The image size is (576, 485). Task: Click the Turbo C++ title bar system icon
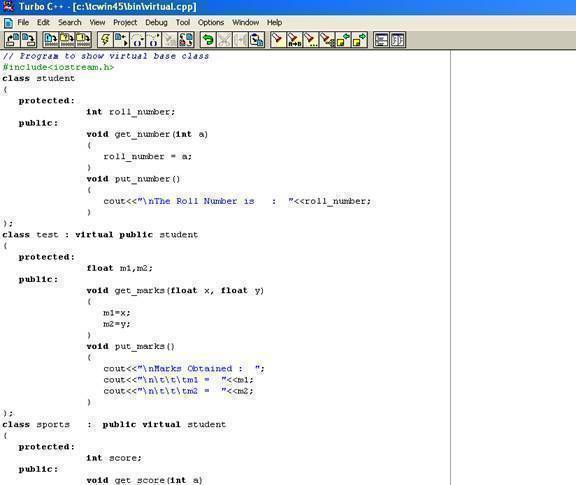pyautogui.click(x=7, y=6)
